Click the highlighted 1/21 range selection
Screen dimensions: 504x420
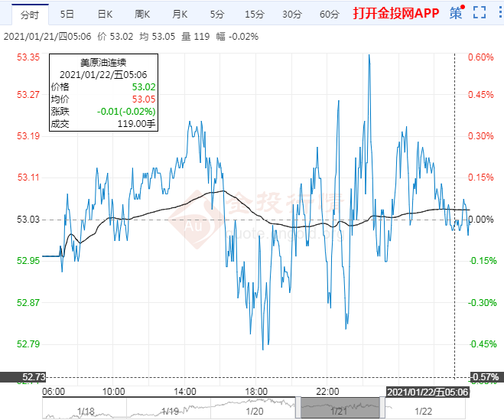point(340,407)
